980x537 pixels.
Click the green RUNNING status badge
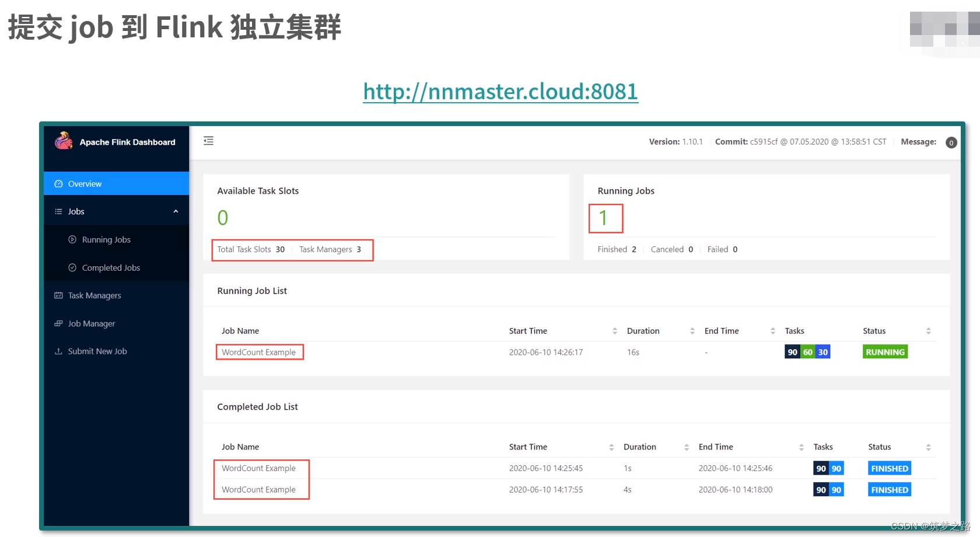pyautogui.click(x=885, y=352)
